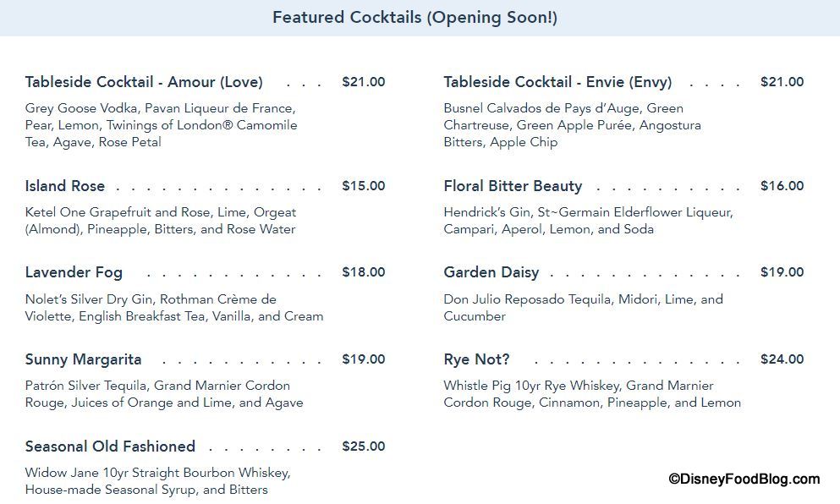Viewport: 840px width, 504px height.
Task: Click the $15.00 Island Rose price
Action: [363, 186]
